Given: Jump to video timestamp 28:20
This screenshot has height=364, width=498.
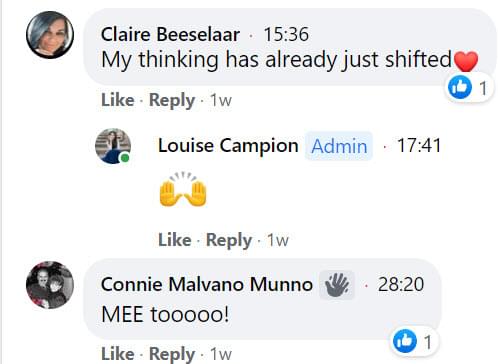Looking at the screenshot, I should click(401, 284).
